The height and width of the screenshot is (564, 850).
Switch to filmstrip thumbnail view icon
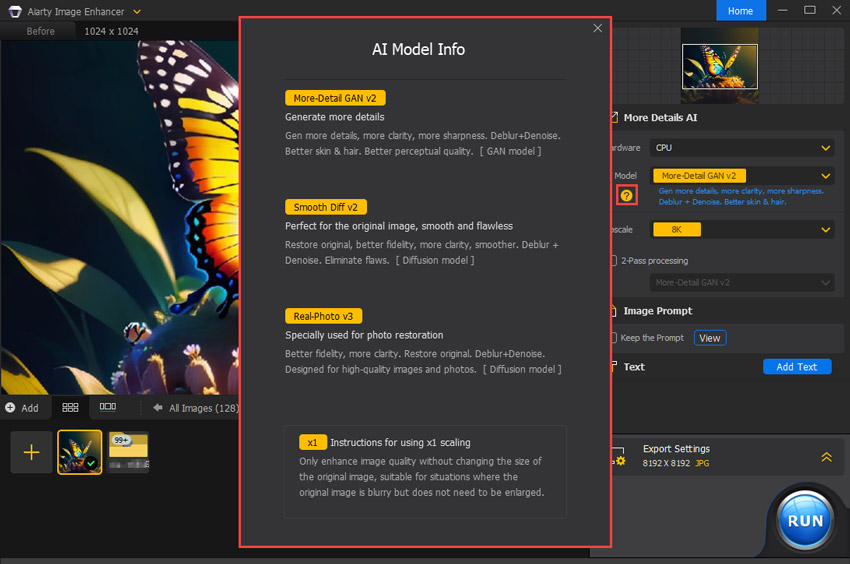pyautogui.click(x=107, y=407)
